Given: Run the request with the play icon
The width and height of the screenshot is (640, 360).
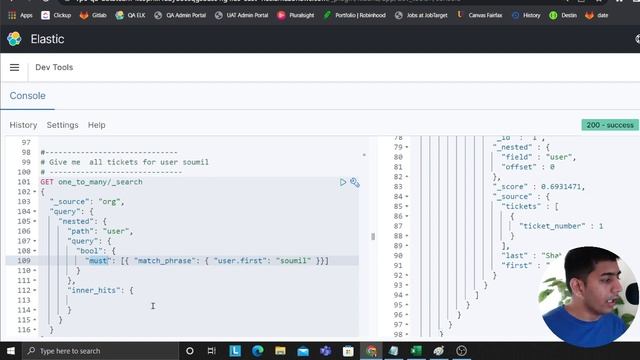Looking at the screenshot, I should click(x=343, y=182).
